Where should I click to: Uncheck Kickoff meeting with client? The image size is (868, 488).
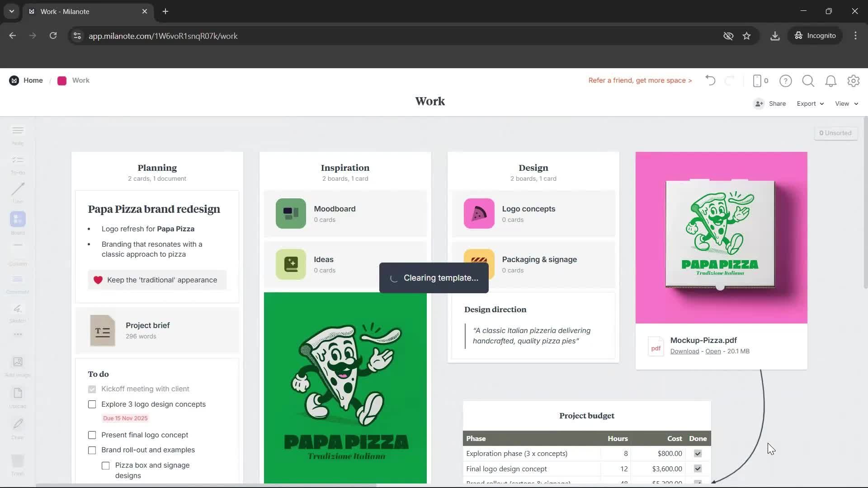click(92, 389)
